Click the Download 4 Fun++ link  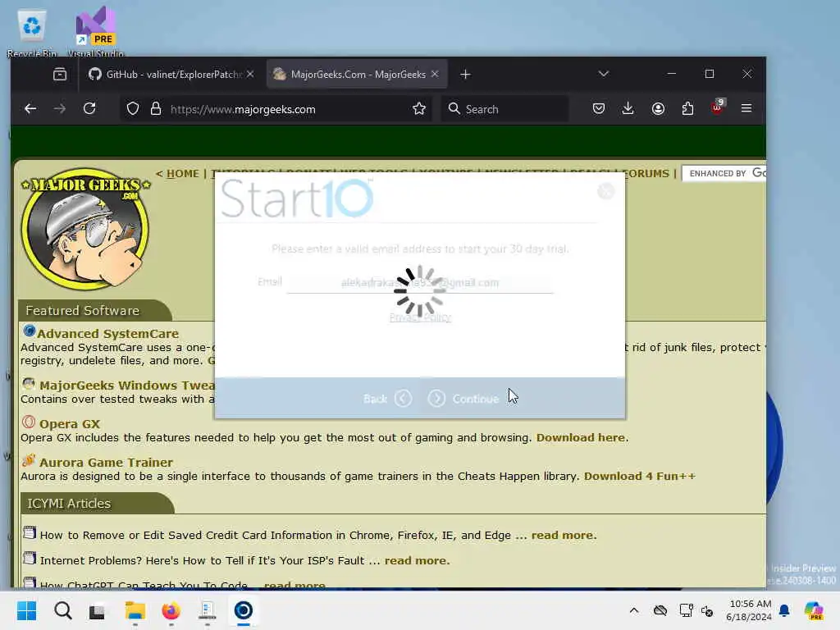pos(640,477)
